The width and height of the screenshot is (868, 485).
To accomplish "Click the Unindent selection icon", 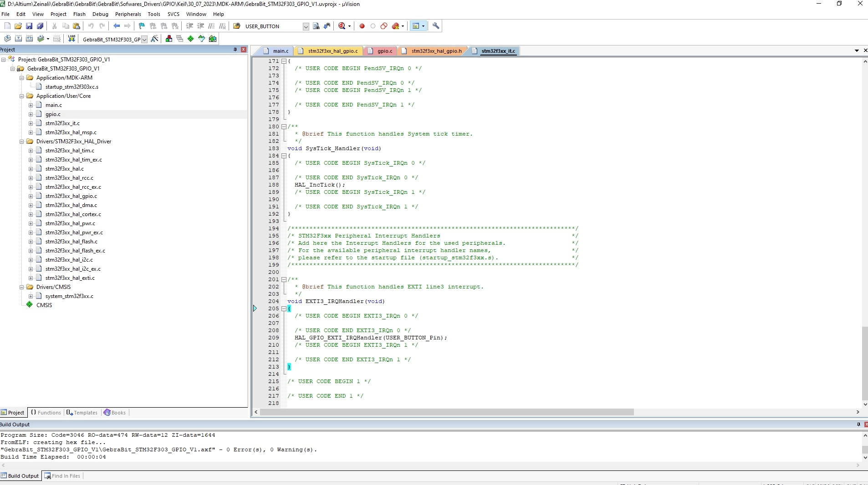I will 200,26.
